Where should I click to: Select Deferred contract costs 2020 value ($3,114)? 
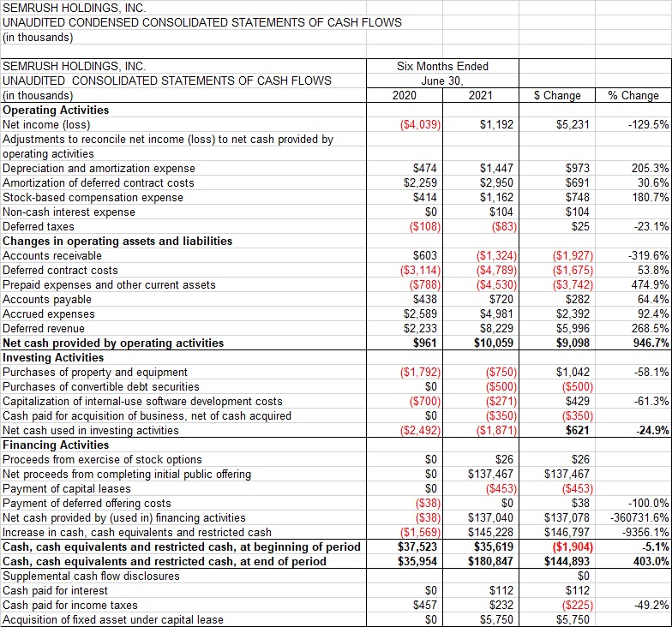tap(420, 271)
